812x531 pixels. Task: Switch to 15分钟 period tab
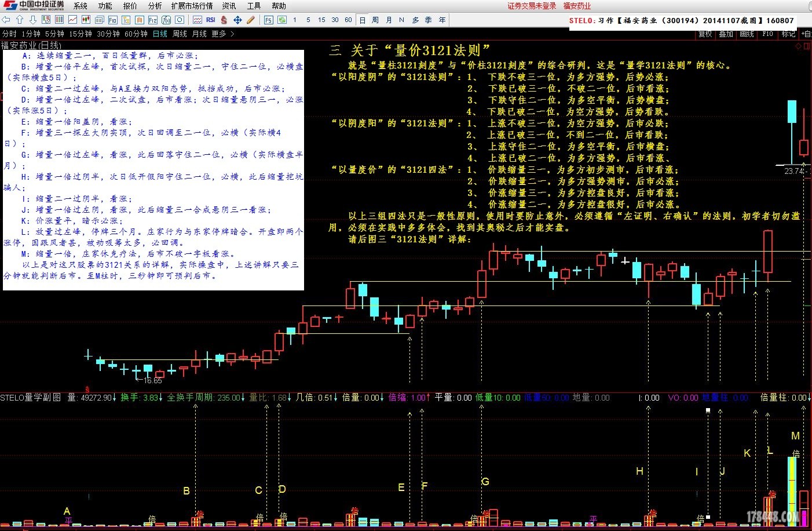click(81, 34)
